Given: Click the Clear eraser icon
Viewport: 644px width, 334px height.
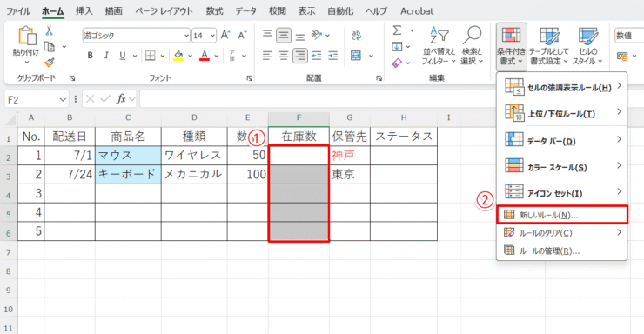Looking at the screenshot, I should pyautogui.click(x=397, y=63).
